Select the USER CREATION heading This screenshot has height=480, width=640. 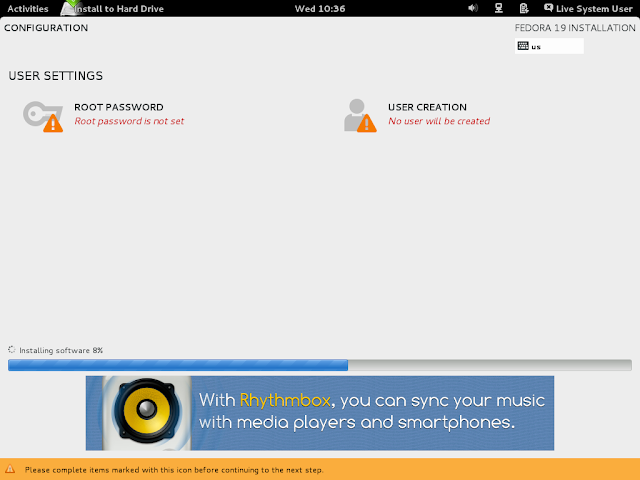[x=427, y=107]
